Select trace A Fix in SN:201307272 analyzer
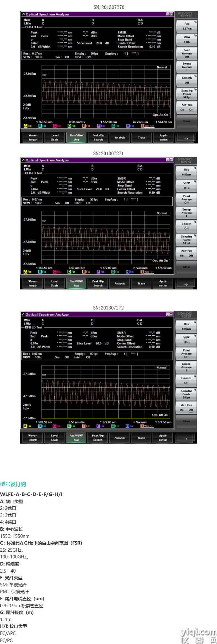This screenshot has width=217, height=644. [28, 426]
